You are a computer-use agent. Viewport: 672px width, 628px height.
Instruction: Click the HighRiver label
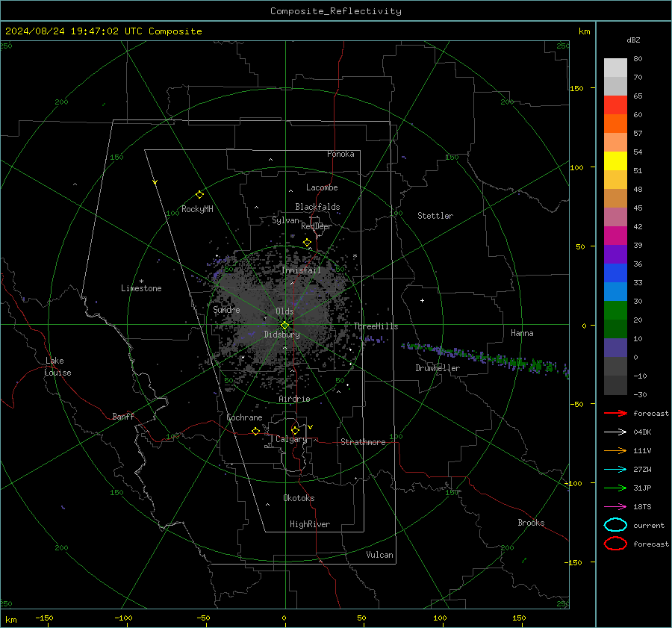click(310, 524)
